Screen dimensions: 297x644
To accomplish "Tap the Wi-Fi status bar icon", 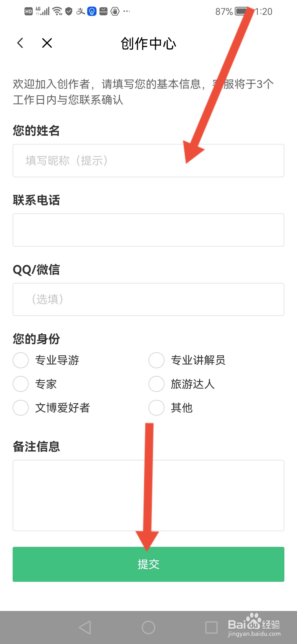I will [57, 11].
